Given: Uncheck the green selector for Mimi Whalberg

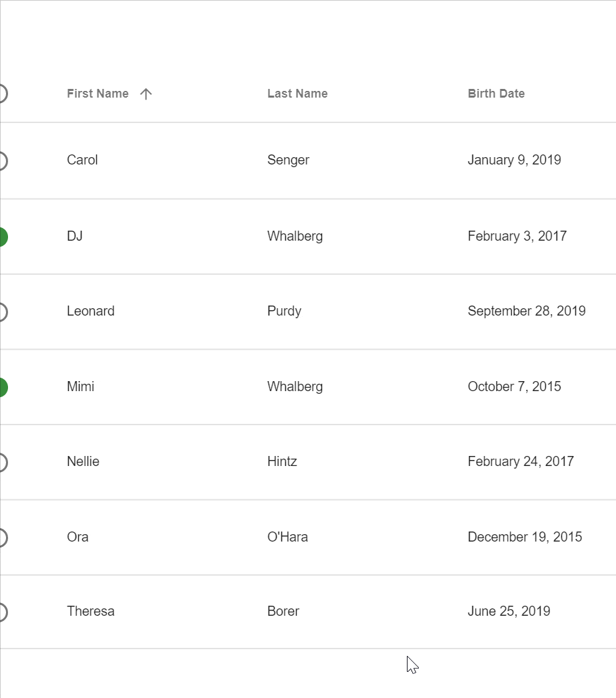Looking at the screenshot, I should 3,387.
